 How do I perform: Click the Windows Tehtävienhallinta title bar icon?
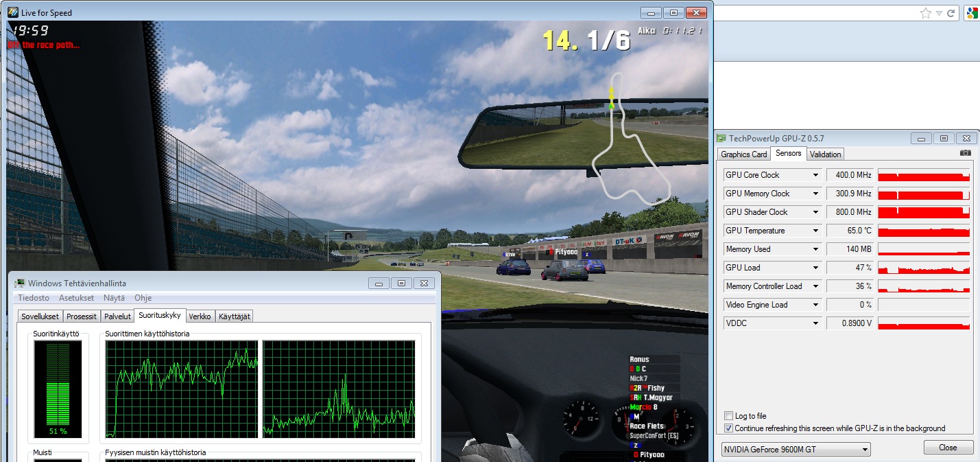click(x=19, y=283)
